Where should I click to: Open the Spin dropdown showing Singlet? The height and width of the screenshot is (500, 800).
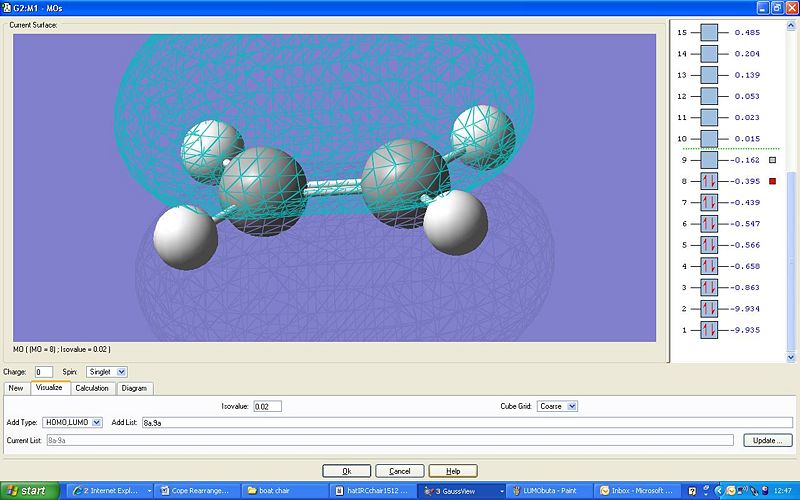(x=107, y=372)
